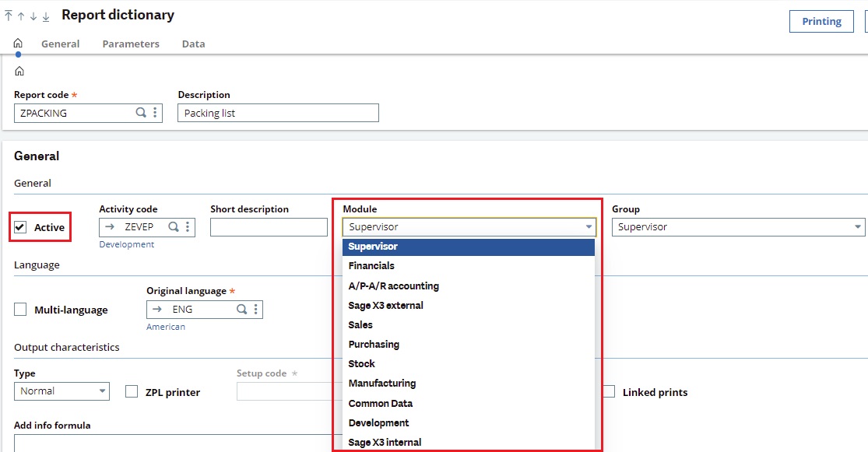
Task: Switch to the Parameters tab
Action: [x=130, y=44]
